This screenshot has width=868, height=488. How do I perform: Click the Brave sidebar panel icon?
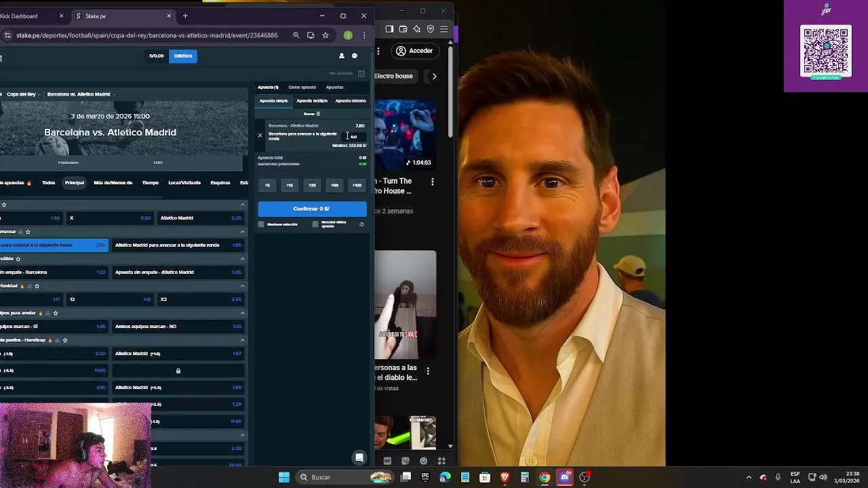coord(389,29)
